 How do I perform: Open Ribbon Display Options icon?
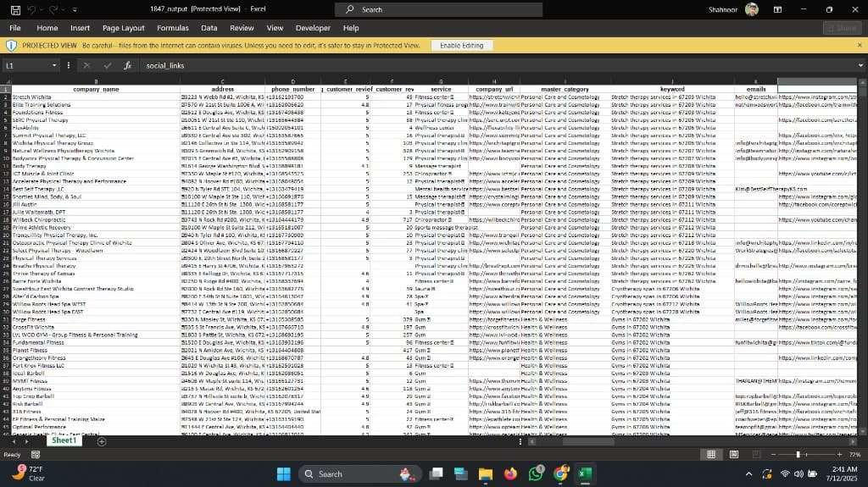click(777, 9)
